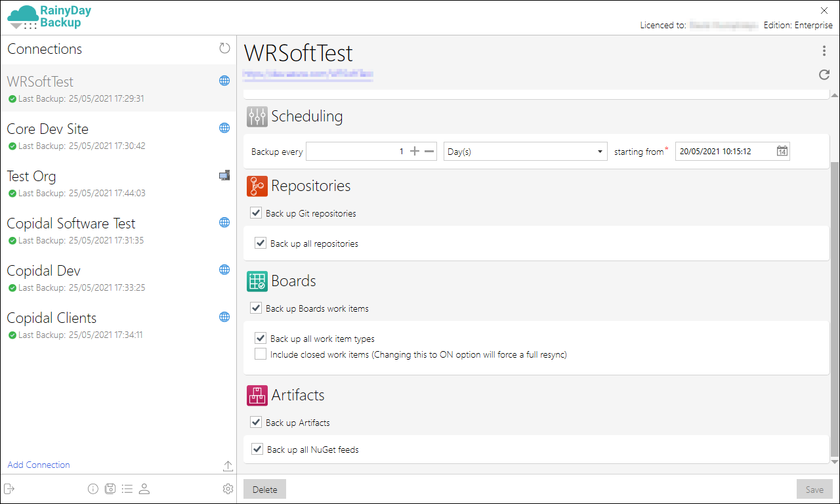Toggle Back up all repositories checkbox
Image resolution: width=840 pixels, height=504 pixels.
(261, 243)
